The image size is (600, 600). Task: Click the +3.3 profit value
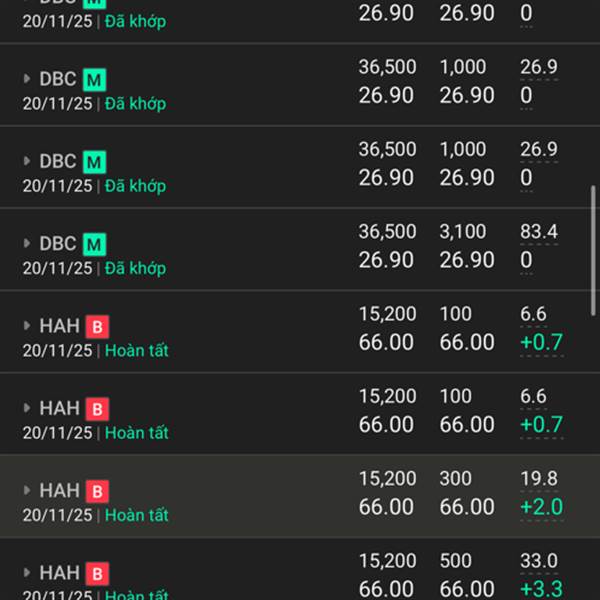541,588
